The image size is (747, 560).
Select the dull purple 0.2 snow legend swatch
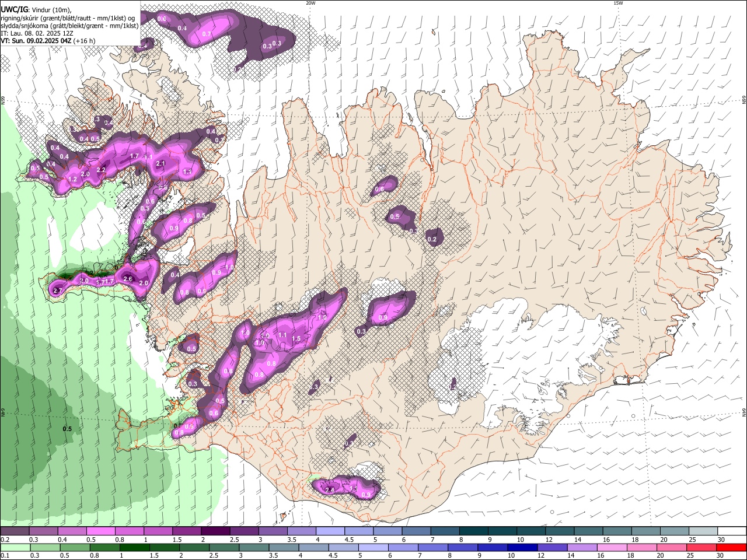point(15,531)
